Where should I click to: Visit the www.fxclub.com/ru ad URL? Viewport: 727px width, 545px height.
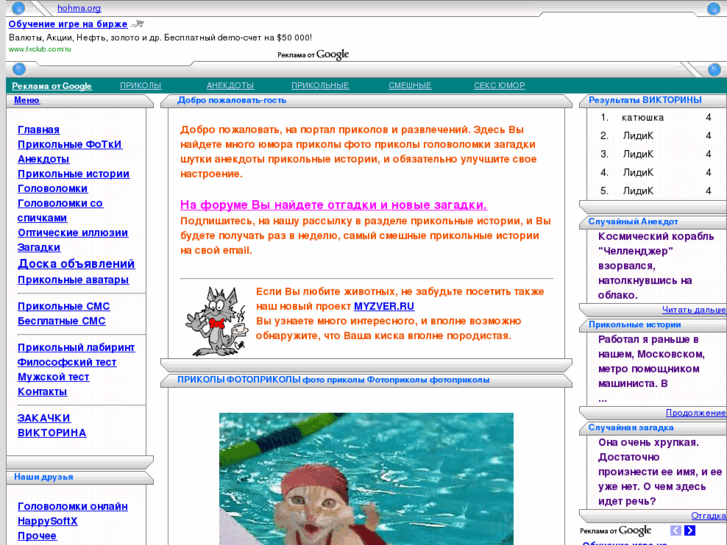(x=40, y=49)
